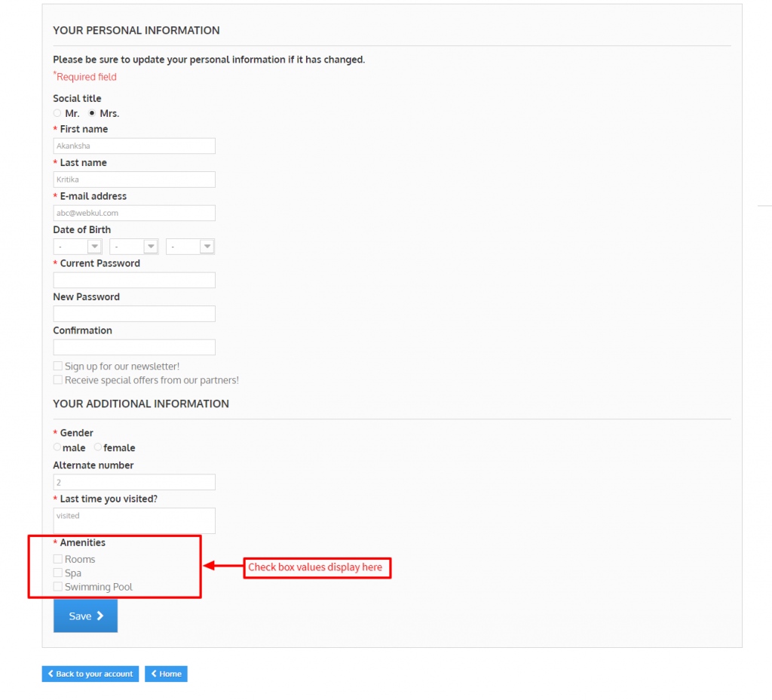Check the Rooms amenity checkbox

[x=58, y=559]
